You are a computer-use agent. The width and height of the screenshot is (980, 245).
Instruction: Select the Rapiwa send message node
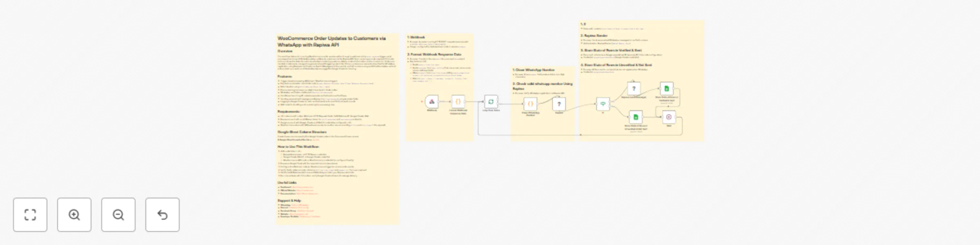[x=634, y=89]
